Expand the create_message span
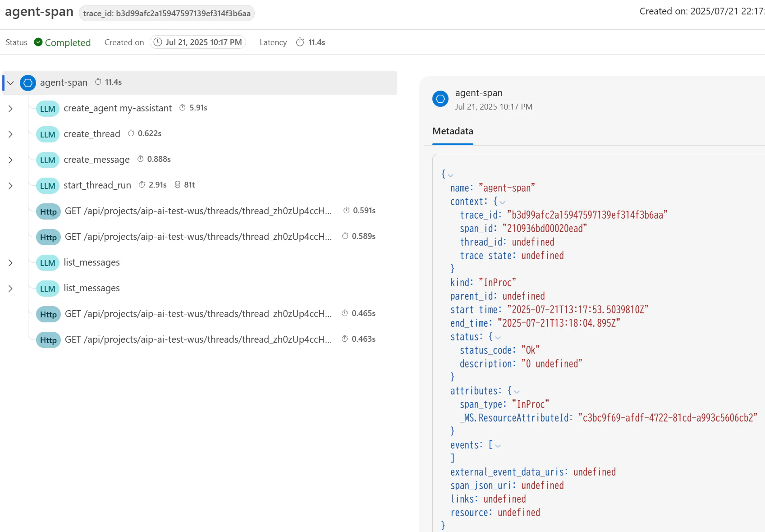The image size is (765, 532). click(10, 160)
